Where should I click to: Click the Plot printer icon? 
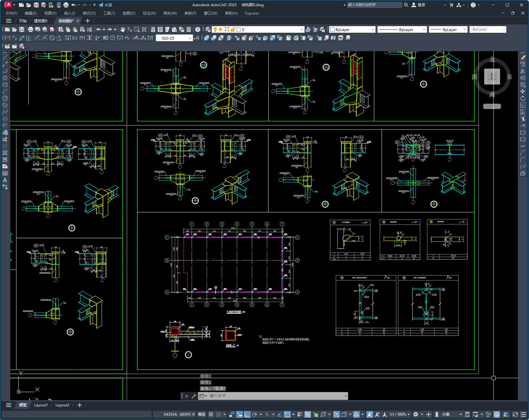30,29
